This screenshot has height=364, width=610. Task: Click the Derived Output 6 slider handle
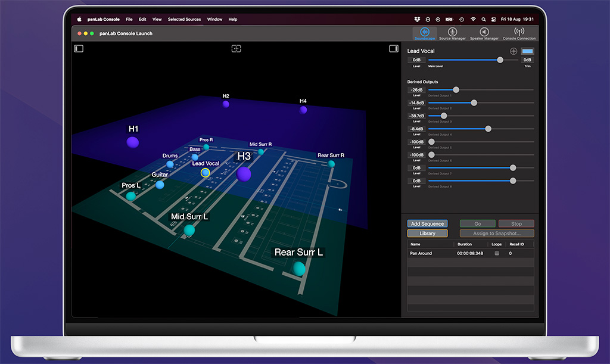pyautogui.click(x=431, y=155)
